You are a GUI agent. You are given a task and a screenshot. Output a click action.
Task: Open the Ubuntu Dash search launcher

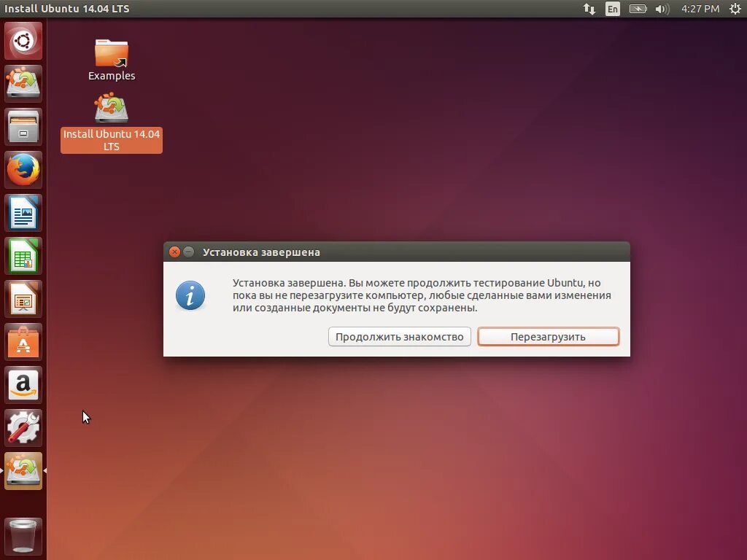[23, 41]
